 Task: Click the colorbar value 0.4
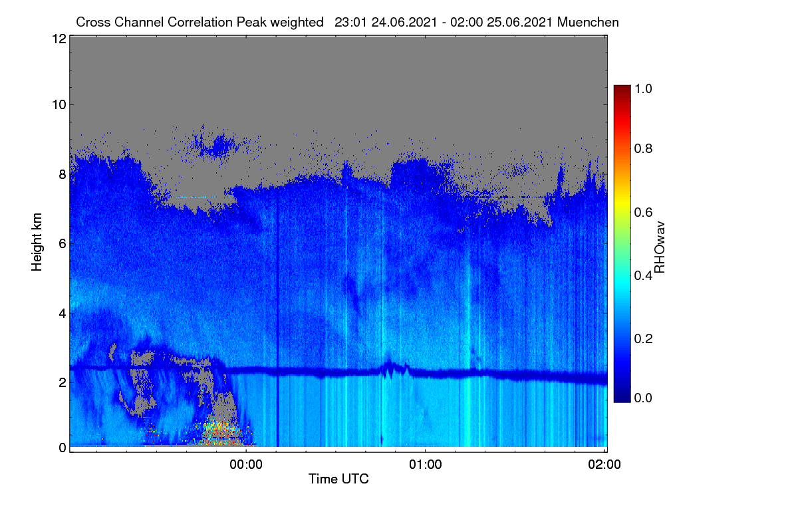pyautogui.click(x=643, y=275)
